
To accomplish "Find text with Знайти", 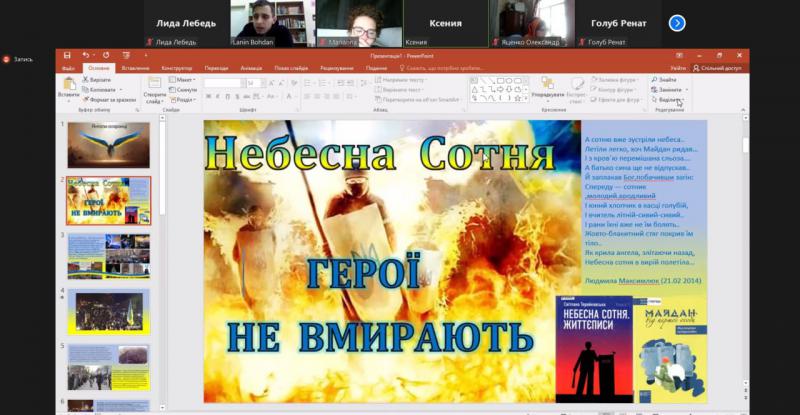I will pyautogui.click(x=664, y=80).
